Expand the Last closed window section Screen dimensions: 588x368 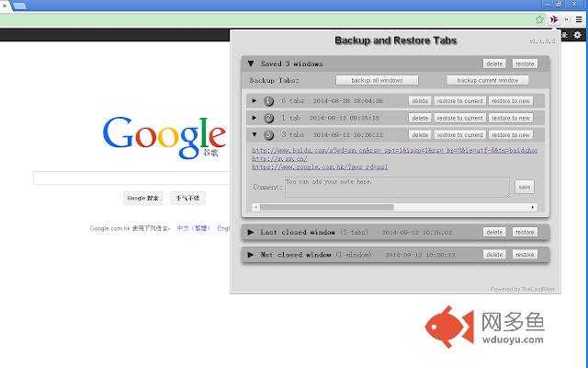[251, 232]
